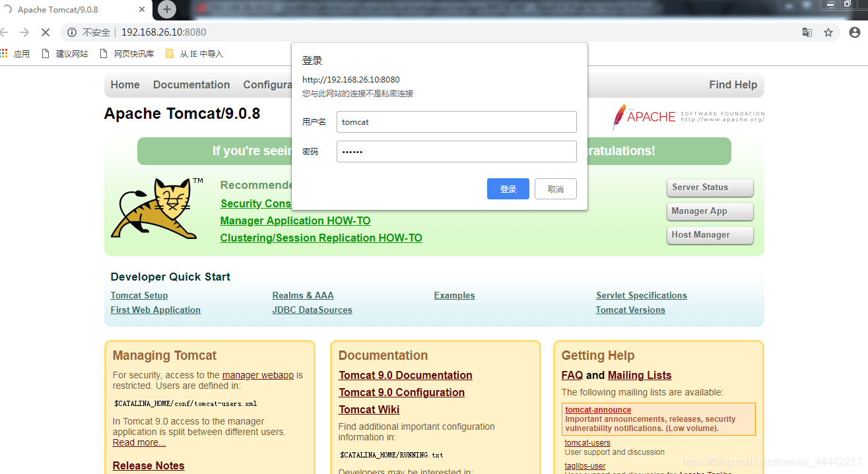Image resolution: width=868 pixels, height=474 pixels.
Task: Open a new browser tab with plus icon
Action: [167, 9]
